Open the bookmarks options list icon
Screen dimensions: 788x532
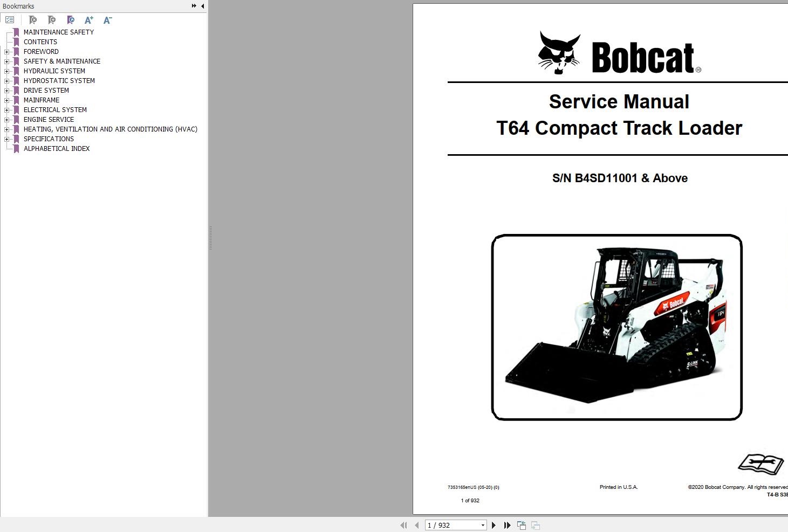coord(10,20)
